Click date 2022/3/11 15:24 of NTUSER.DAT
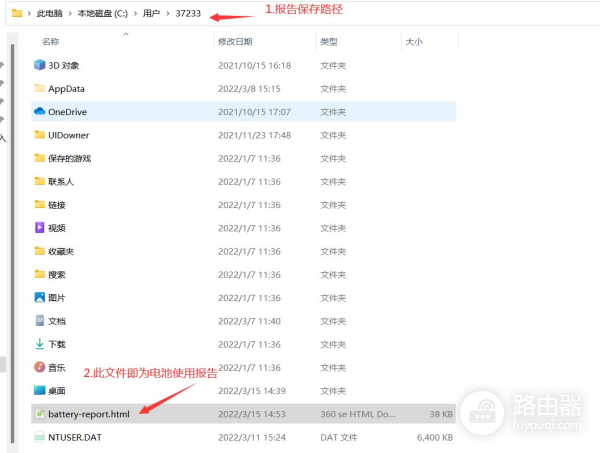 252,437
